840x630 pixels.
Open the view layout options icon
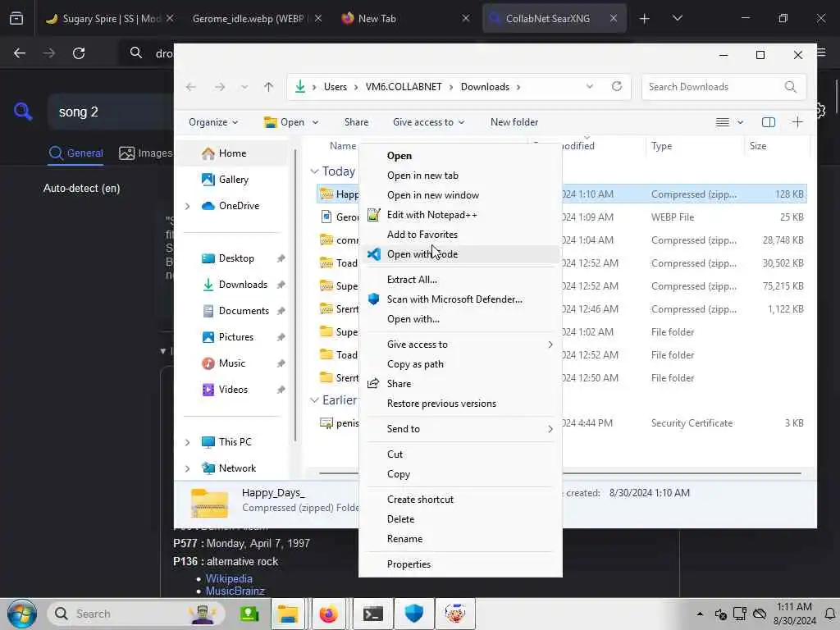coord(723,122)
